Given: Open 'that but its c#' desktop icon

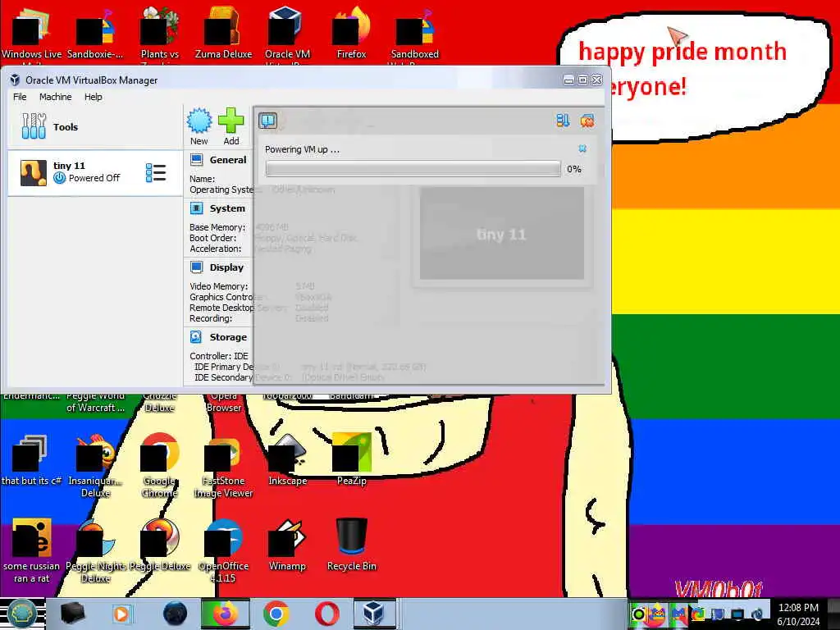Looking at the screenshot, I should 32,459.
